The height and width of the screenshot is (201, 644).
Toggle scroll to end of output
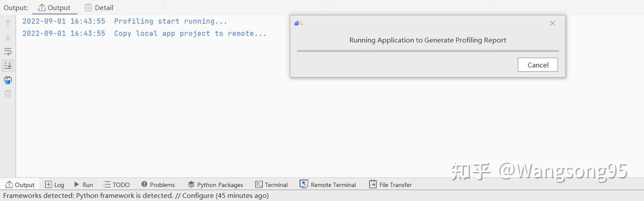[8, 65]
